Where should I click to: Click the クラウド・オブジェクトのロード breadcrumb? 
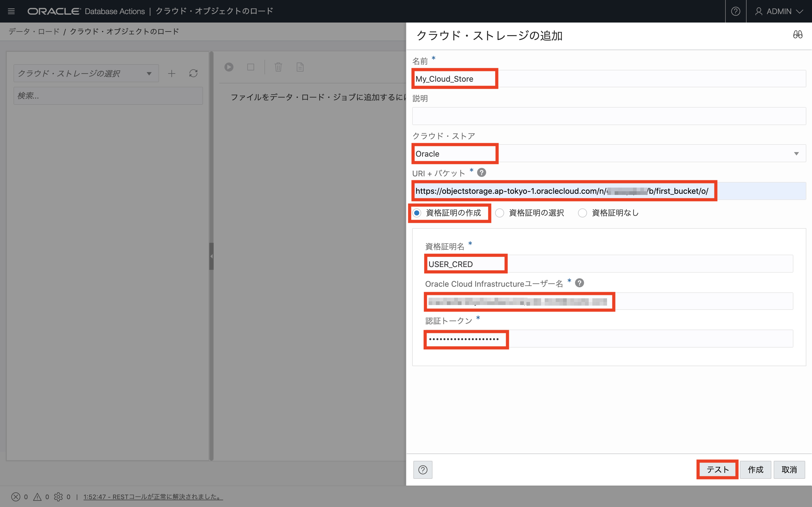pyautogui.click(x=124, y=32)
